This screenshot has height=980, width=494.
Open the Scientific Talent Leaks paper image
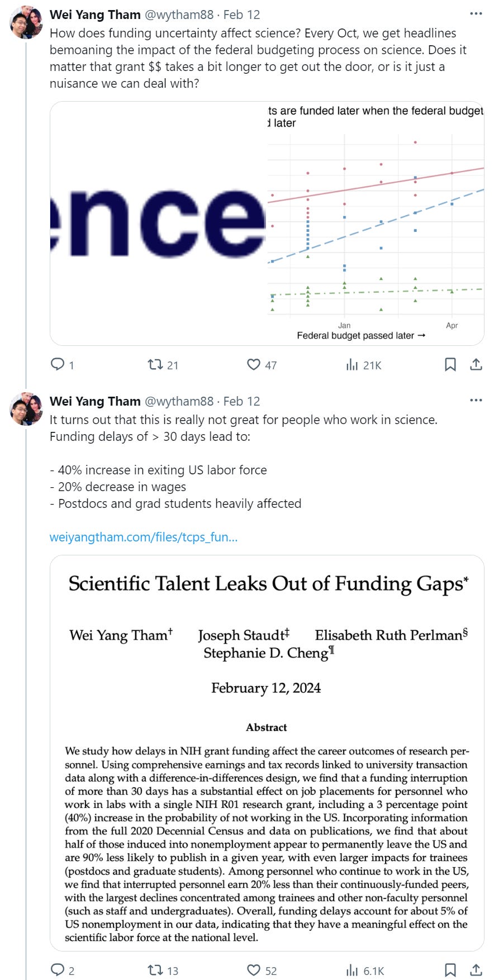click(x=267, y=753)
